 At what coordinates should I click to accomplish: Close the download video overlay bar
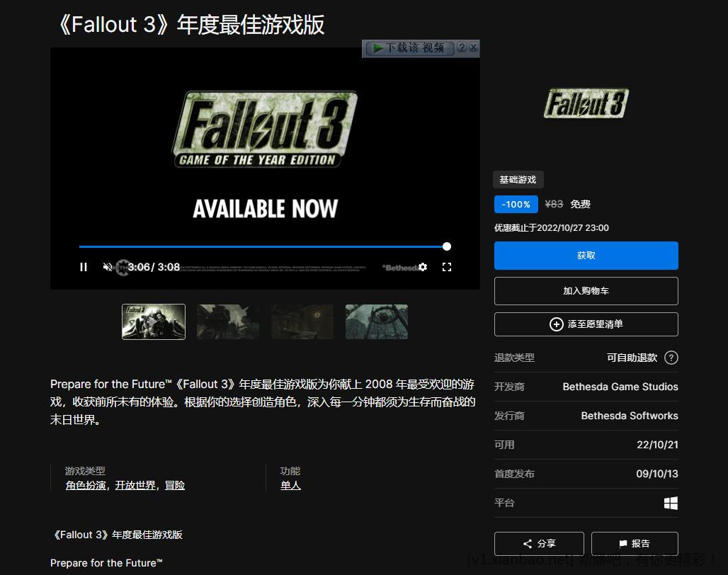474,47
